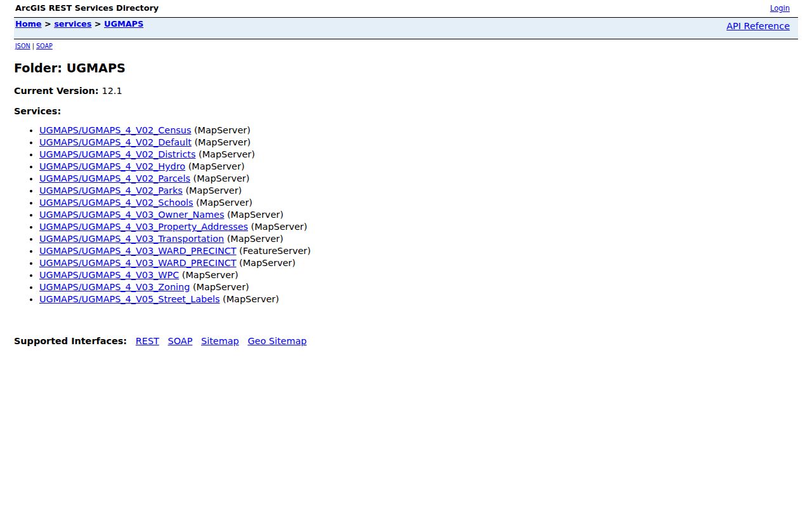Click the UGMAPS breadcrumb link
Image resolution: width=812 pixels, height=508 pixels.
pyautogui.click(x=124, y=24)
